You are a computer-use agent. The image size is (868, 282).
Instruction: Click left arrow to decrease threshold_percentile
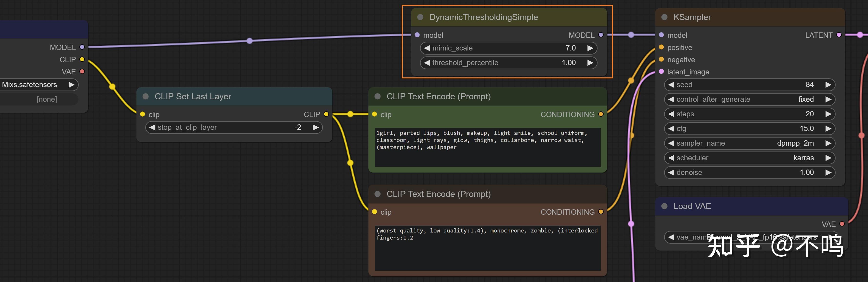click(x=427, y=63)
